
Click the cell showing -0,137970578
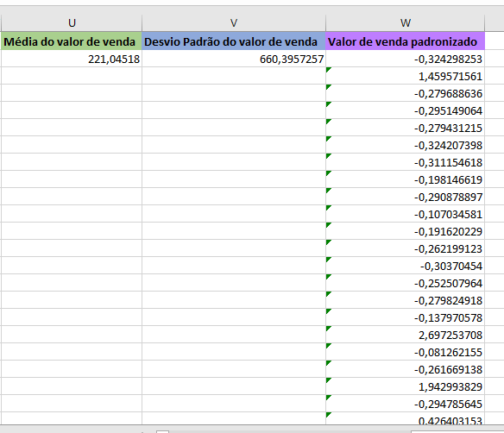coord(405,317)
